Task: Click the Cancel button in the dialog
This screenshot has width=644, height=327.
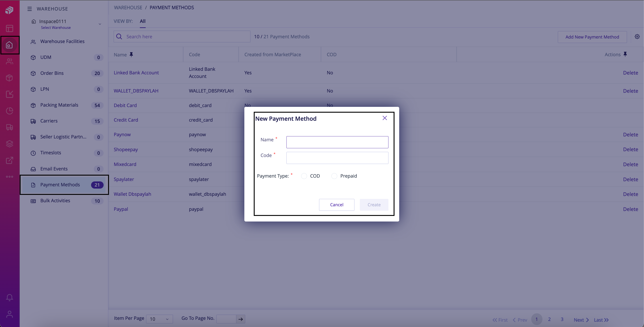Action: click(337, 205)
